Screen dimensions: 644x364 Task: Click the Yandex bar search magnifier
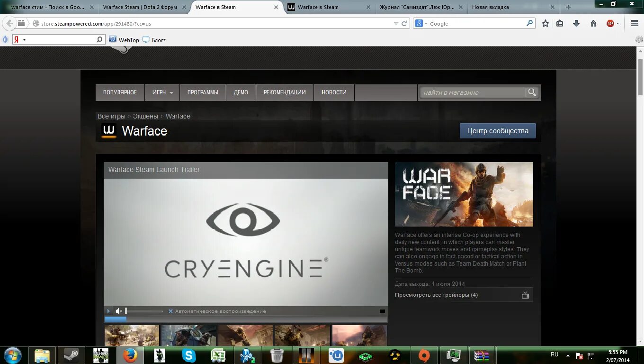(x=99, y=39)
